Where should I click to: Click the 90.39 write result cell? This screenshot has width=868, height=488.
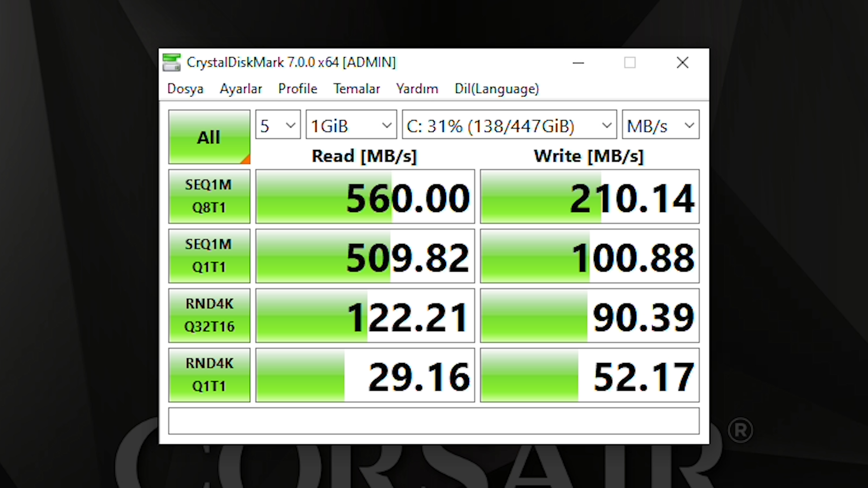pyautogui.click(x=590, y=316)
